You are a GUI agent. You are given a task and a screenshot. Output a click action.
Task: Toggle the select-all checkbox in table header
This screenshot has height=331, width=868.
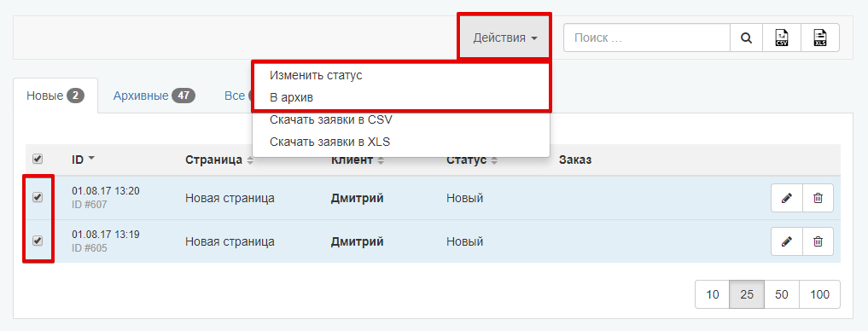click(38, 160)
